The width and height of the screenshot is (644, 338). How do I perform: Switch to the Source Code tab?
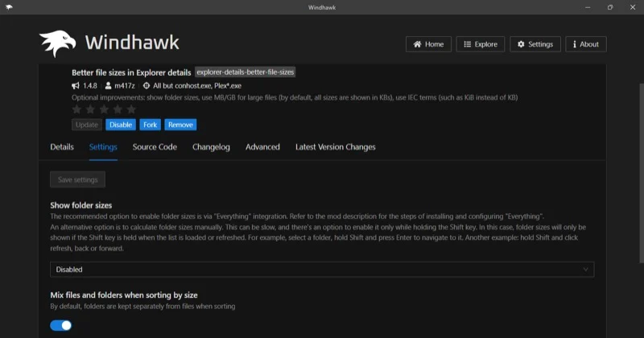155,147
